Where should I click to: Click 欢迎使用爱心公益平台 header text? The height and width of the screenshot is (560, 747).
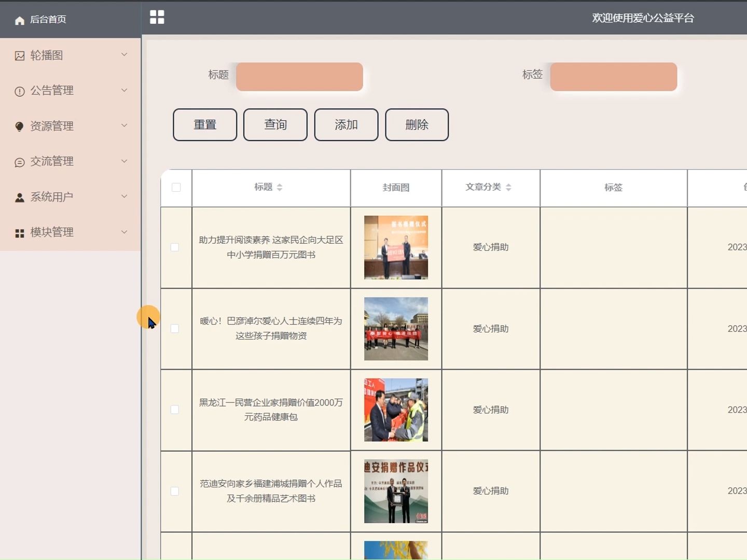pyautogui.click(x=643, y=18)
